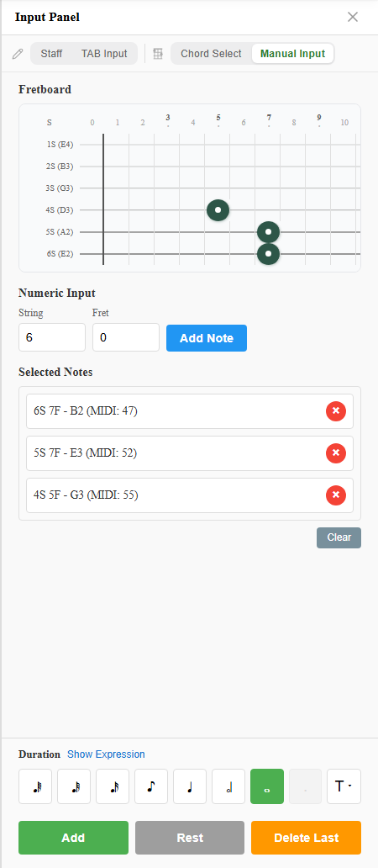
Task: Select the sixteenth note duration
Action: [x=113, y=786]
